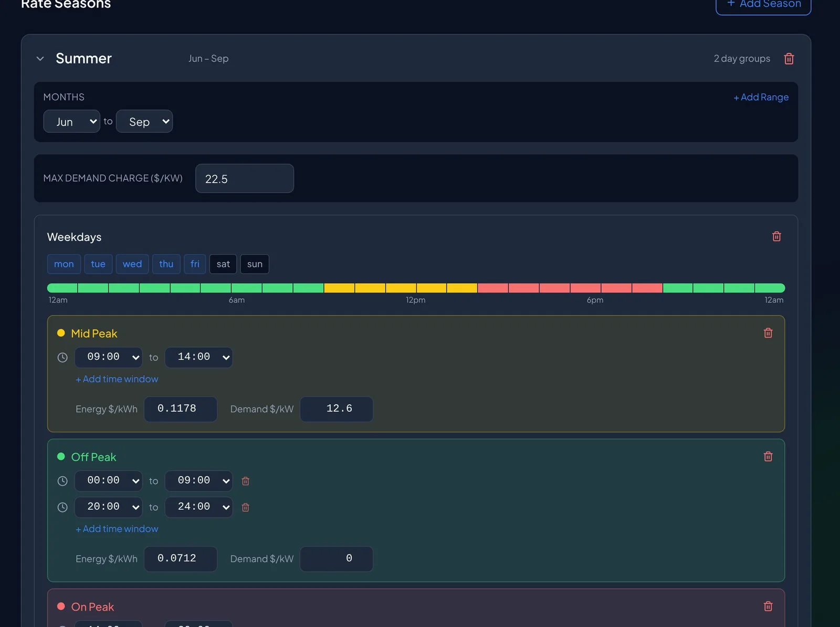Screen dimensions: 840x627
Task: Edit Off Peak Energy $/kWh field
Action: (181, 559)
